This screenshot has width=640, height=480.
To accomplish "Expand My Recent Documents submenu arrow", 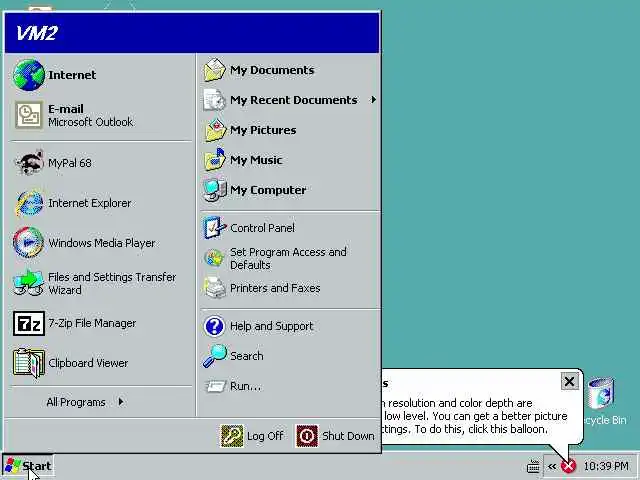I will pyautogui.click(x=373, y=100).
